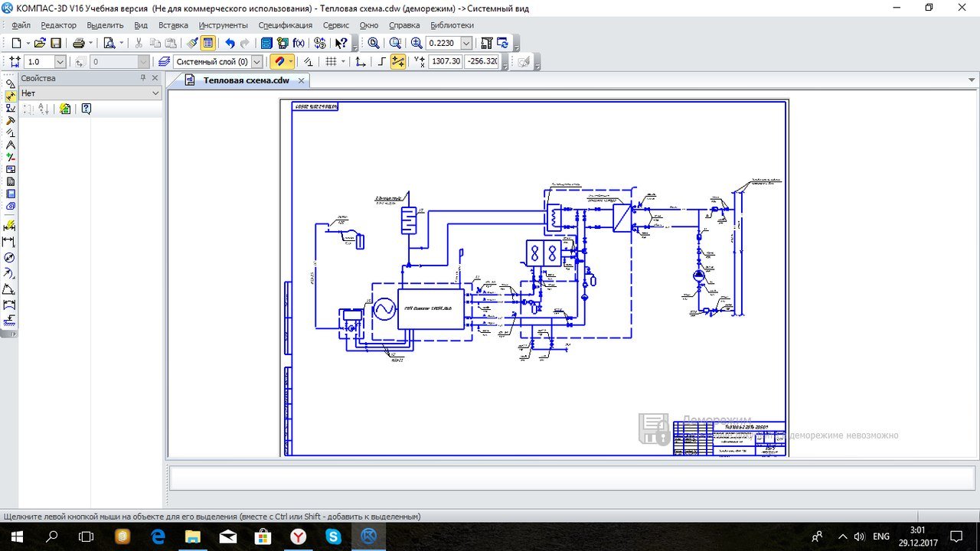Open the Системный слой layer dropdown
Viewport: 980px width, 551px height.
point(256,62)
